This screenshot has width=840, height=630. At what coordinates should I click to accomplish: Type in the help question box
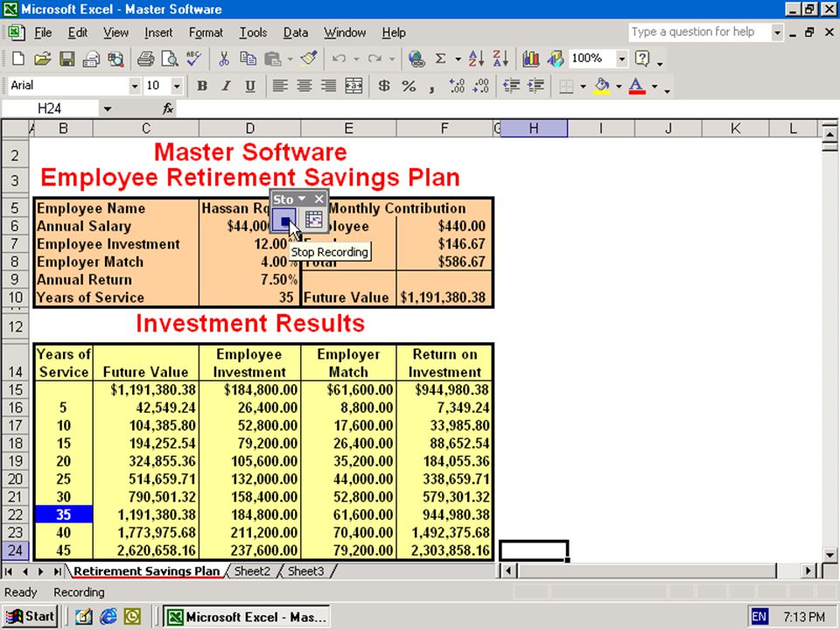700,32
